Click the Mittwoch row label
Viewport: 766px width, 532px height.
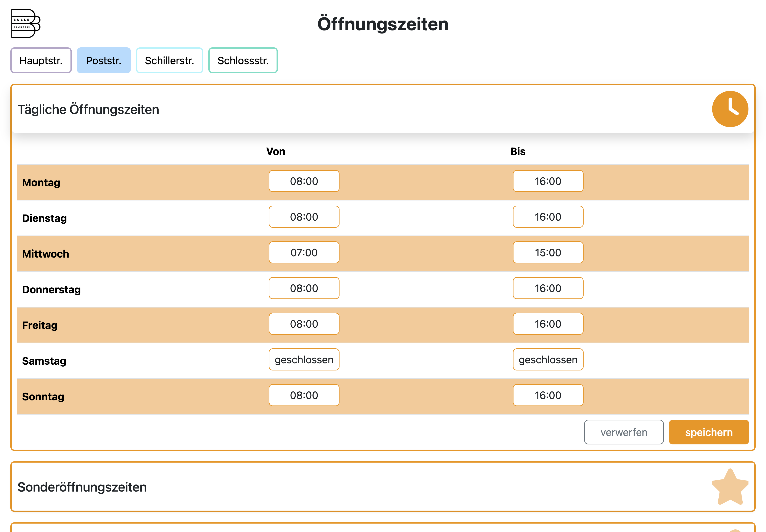pos(45,254)
